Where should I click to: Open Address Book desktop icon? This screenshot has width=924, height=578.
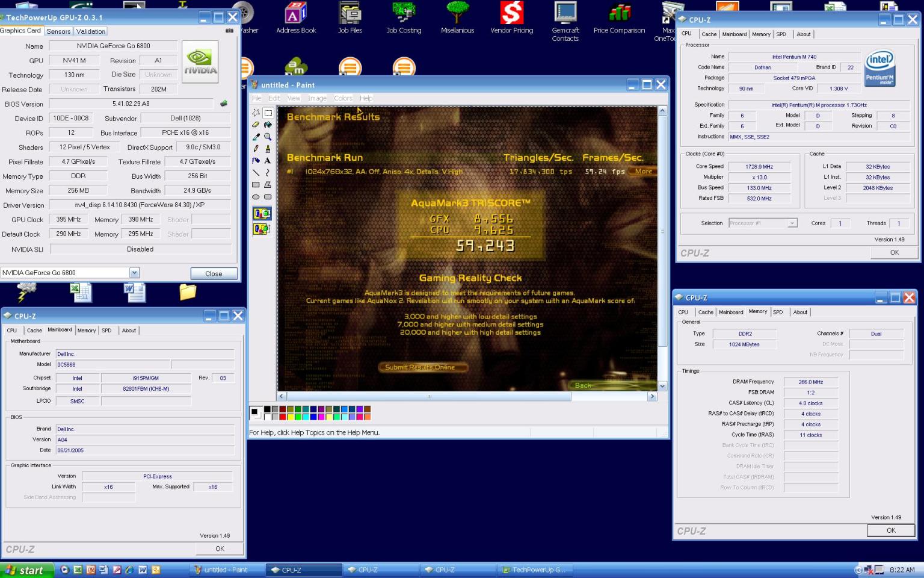click(296, 17)
